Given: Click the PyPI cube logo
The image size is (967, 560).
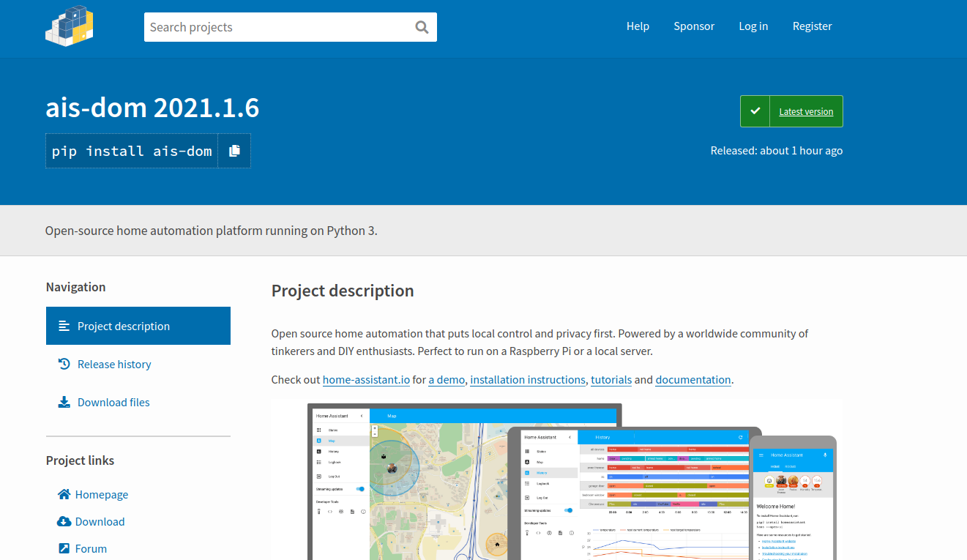Looking at the screenshot, I should [70, 27].
